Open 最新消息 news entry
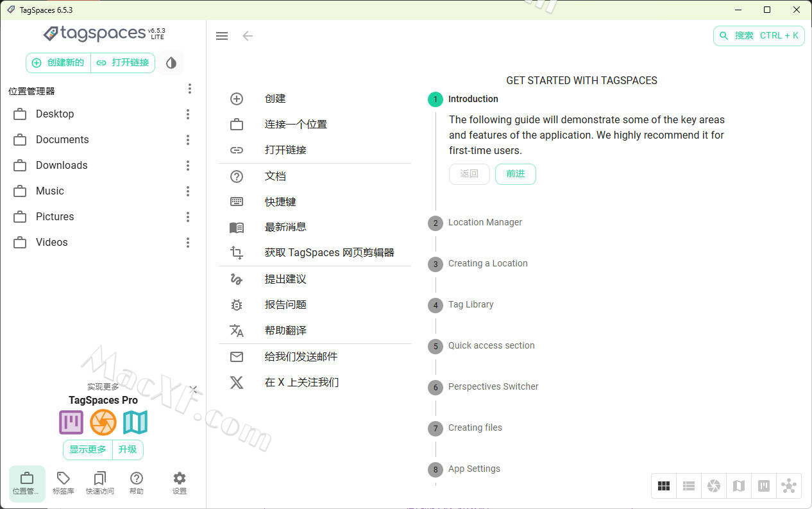 pos(314,227)
